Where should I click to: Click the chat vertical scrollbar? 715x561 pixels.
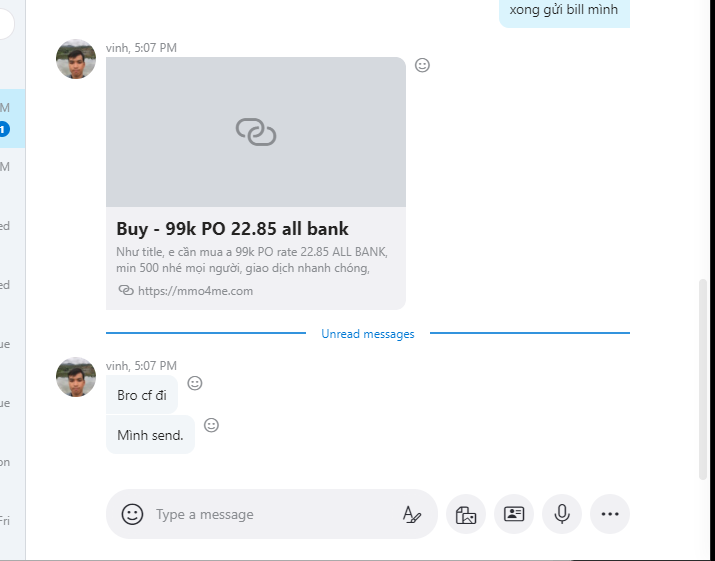click(x=700, y=380)
